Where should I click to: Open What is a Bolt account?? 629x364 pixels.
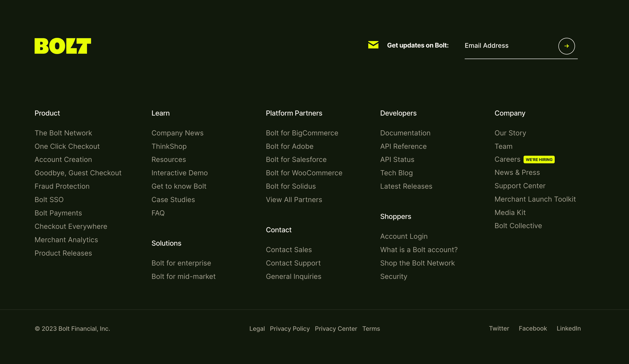click(x=419, y=250)
